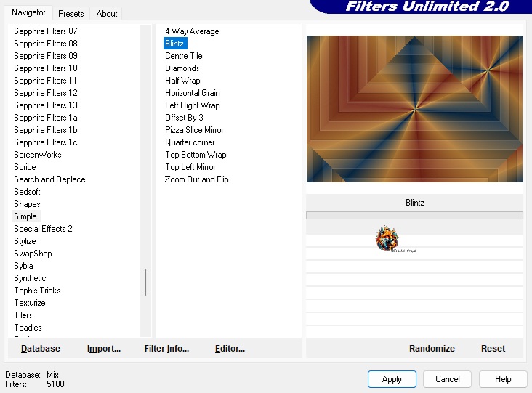
Task: Click the category list scrollbar thumb
Action: pos(145,282)
